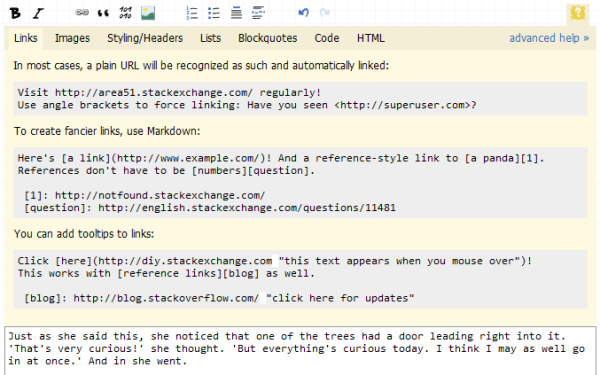Toggle italic formatting
Viewport: 600px width, 375px height.
tap(38, 13)
